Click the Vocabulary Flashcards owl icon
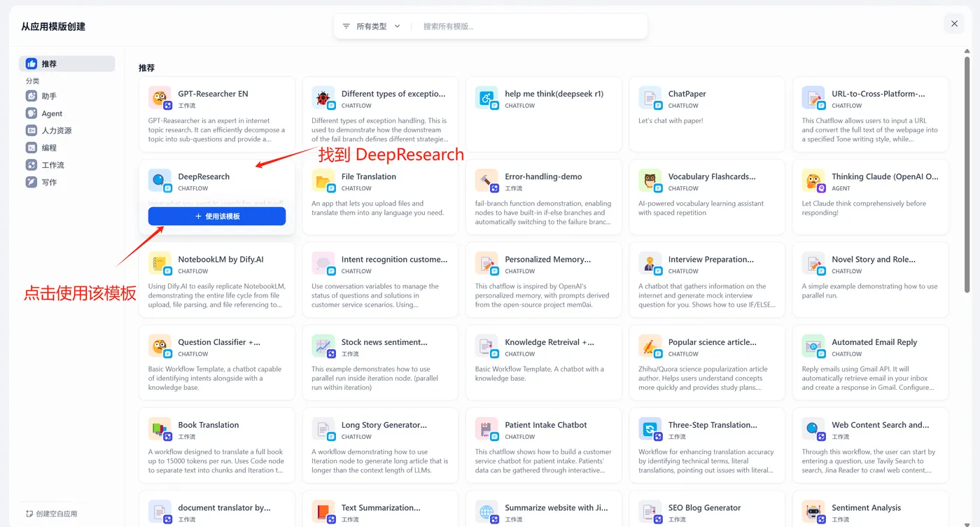Screen dimensions: 980x527 point(650,180)
